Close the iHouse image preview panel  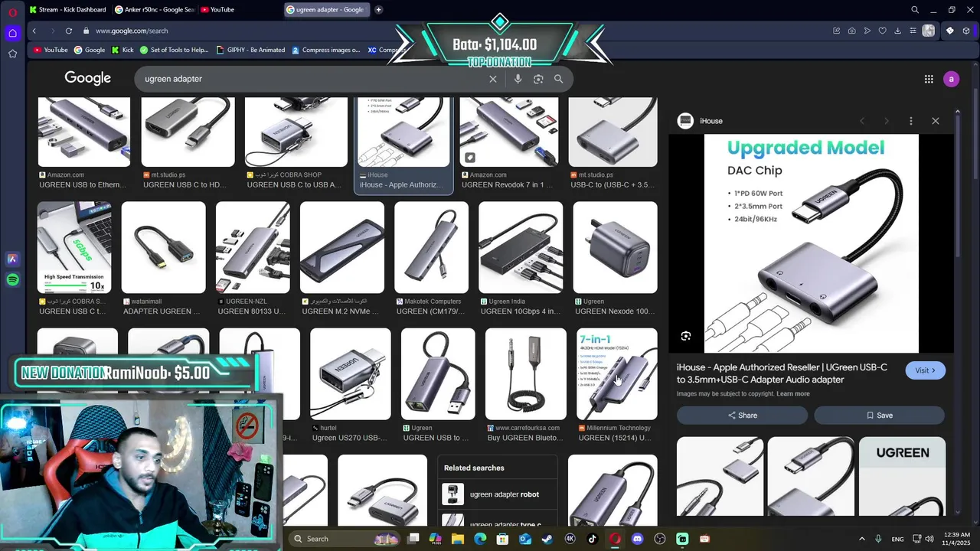(x=936, y=121)
